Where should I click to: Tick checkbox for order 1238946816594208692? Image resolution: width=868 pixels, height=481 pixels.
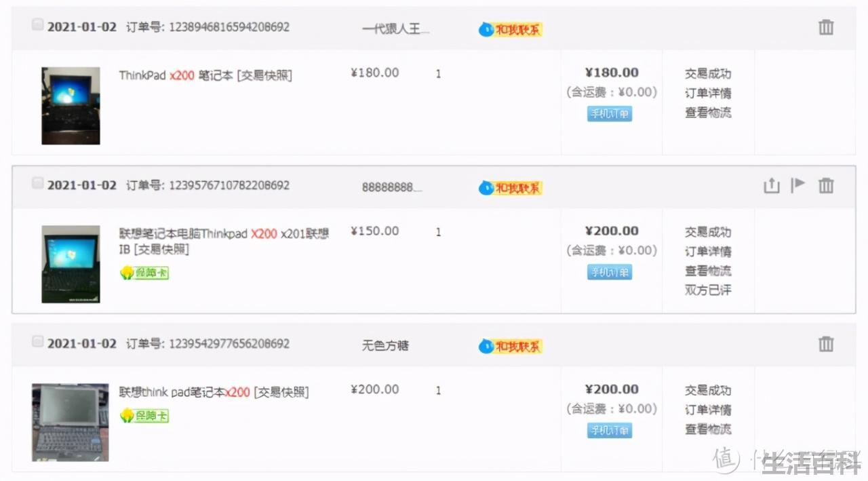(x=37, y=25)
